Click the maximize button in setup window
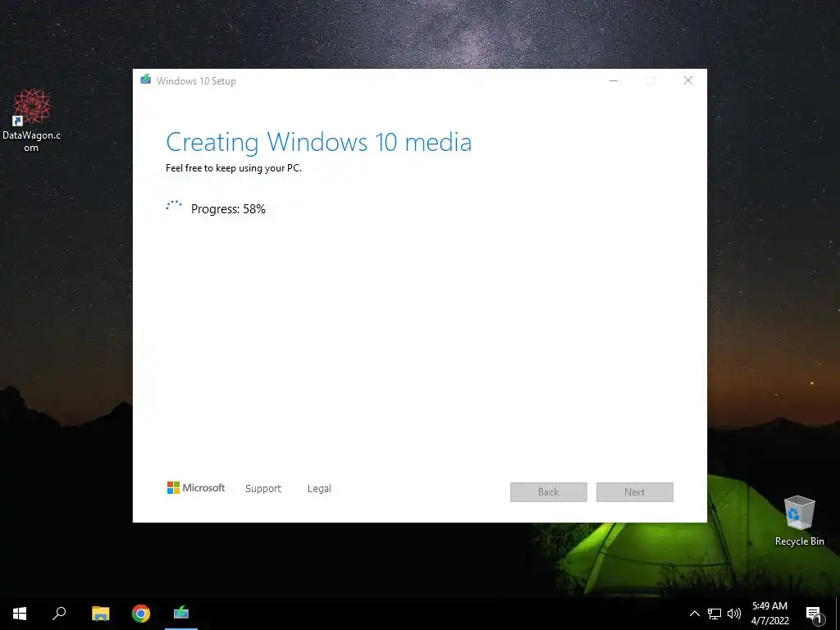Viewport: 840px width, 630px height. (x=651, y=81)
